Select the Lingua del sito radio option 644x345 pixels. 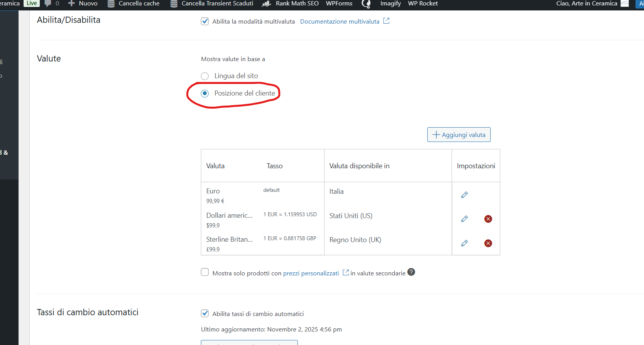205,76
